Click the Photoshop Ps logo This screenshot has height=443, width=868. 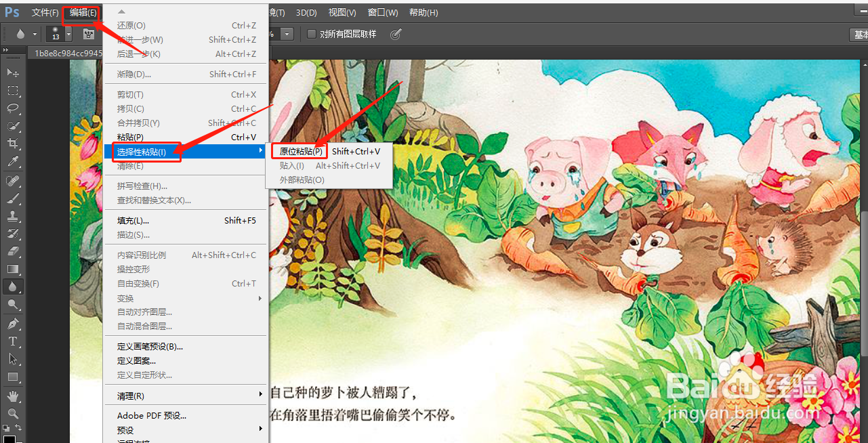[12, 12]
